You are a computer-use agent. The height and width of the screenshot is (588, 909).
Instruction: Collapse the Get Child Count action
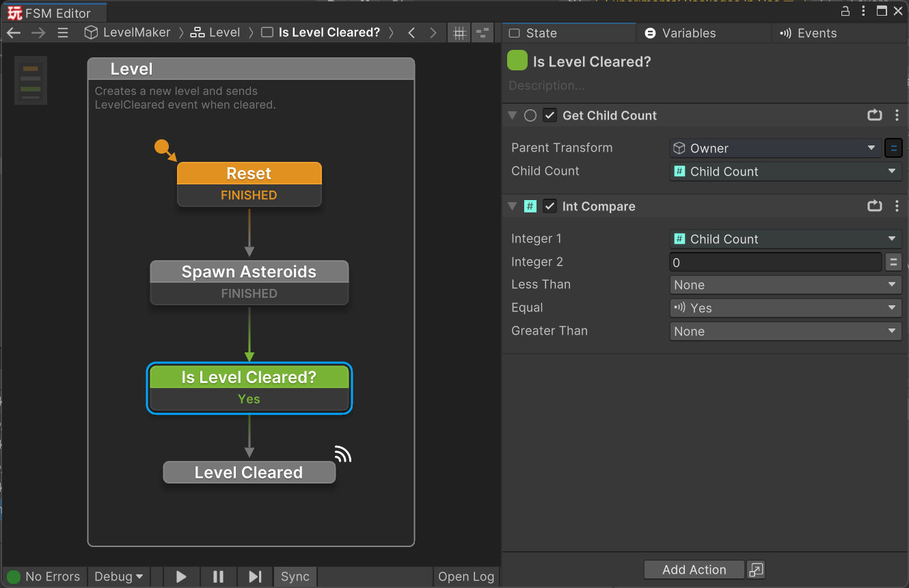(x=512, y=115)
